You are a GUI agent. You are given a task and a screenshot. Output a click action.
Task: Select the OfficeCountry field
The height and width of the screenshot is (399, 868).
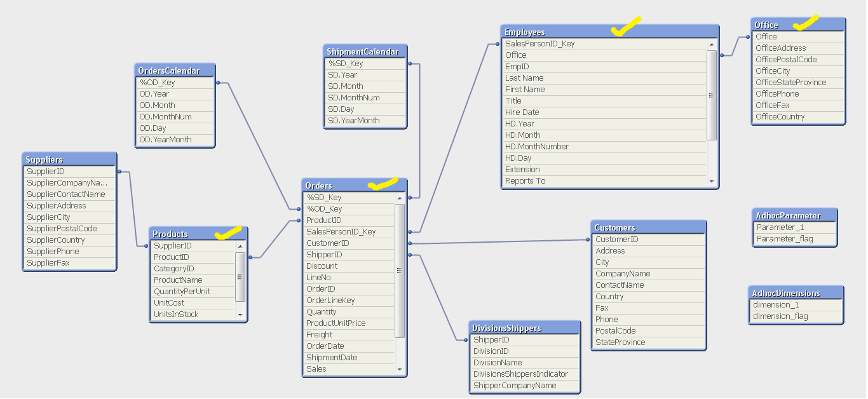pyautogui.click(x=799, y=116)
